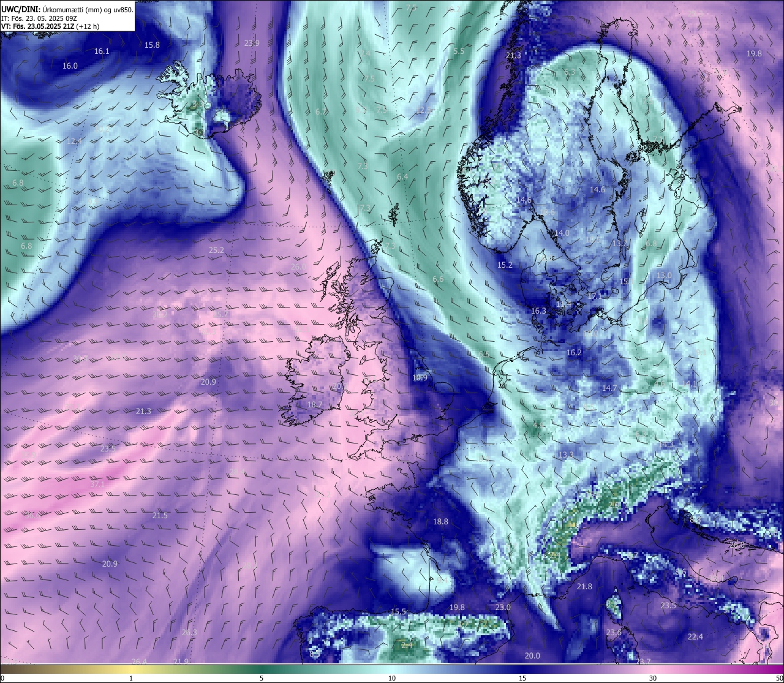Click the 23.9 value northeast of Iceland

click(x=252, y=43)
